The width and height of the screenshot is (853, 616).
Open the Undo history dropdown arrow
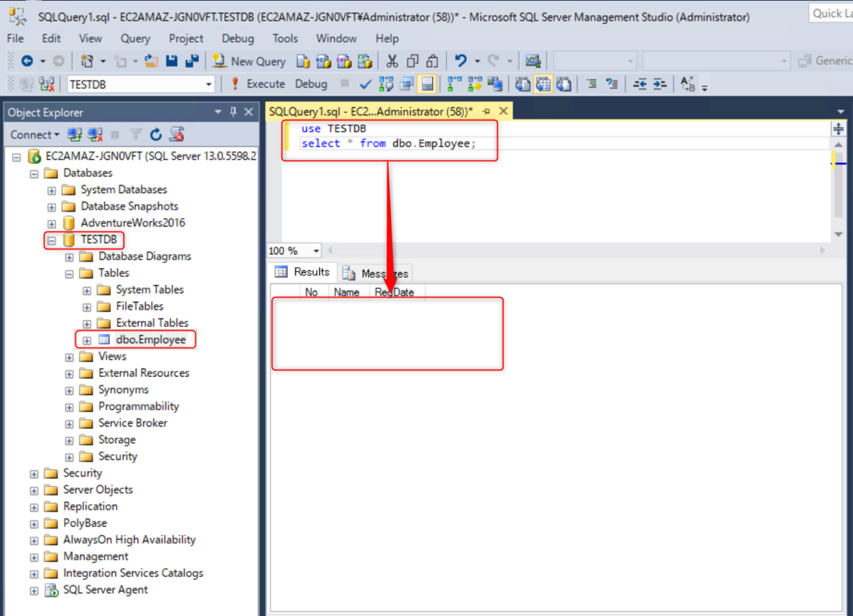pos(477,62)
